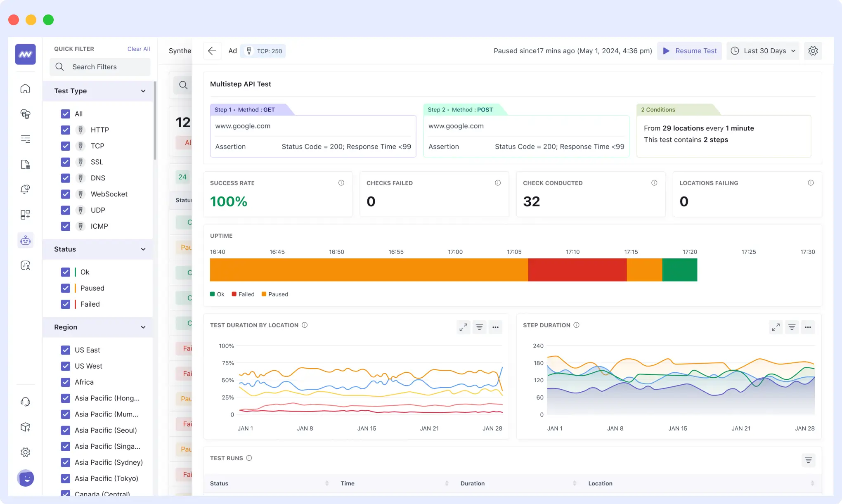Open the alerts notification bell in the sidebar
The image size is (842, 504).
point(25,189)
